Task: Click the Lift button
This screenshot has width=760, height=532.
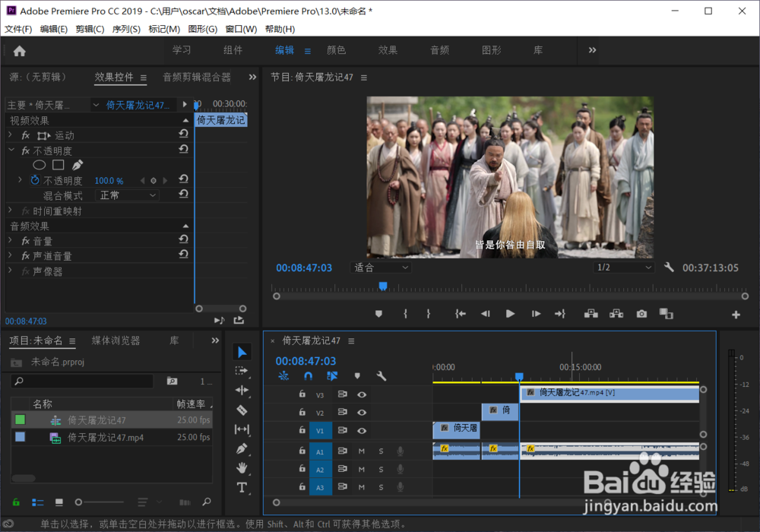Action: [x=591, y=314]
